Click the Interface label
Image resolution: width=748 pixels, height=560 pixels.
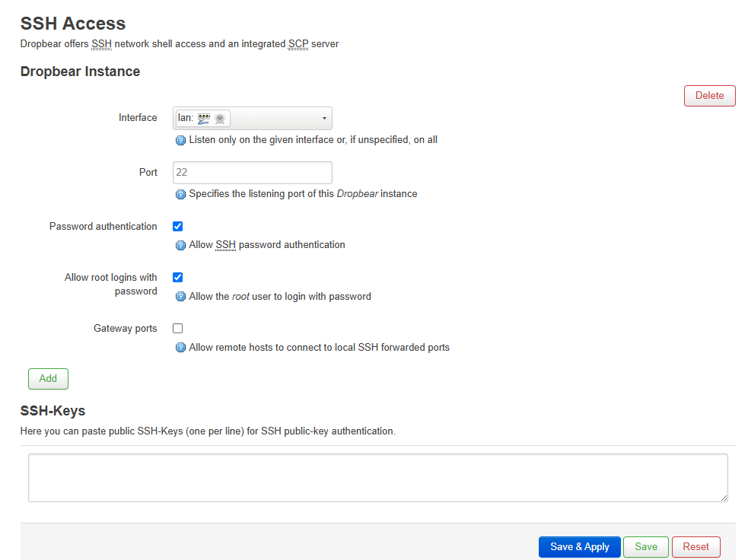[138, 118]
